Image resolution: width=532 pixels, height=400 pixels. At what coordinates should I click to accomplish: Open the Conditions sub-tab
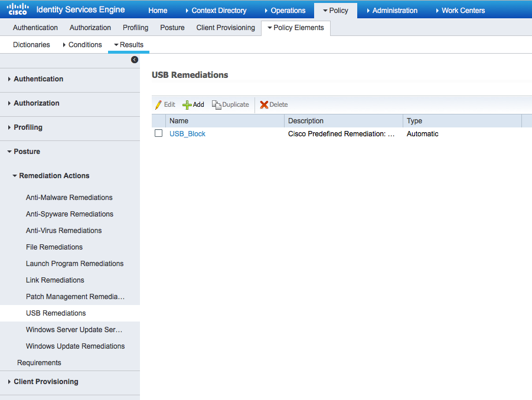click(x=82, y=45)
